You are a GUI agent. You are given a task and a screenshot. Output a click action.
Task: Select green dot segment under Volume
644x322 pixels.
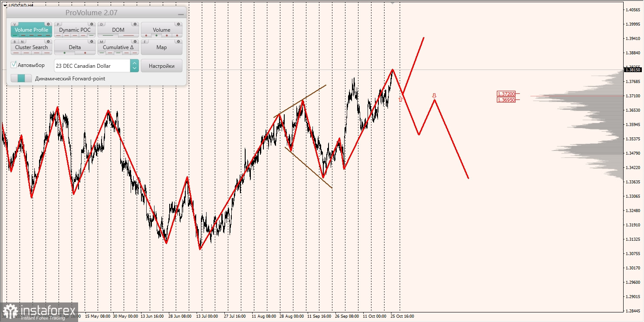[x=156, y=35]
